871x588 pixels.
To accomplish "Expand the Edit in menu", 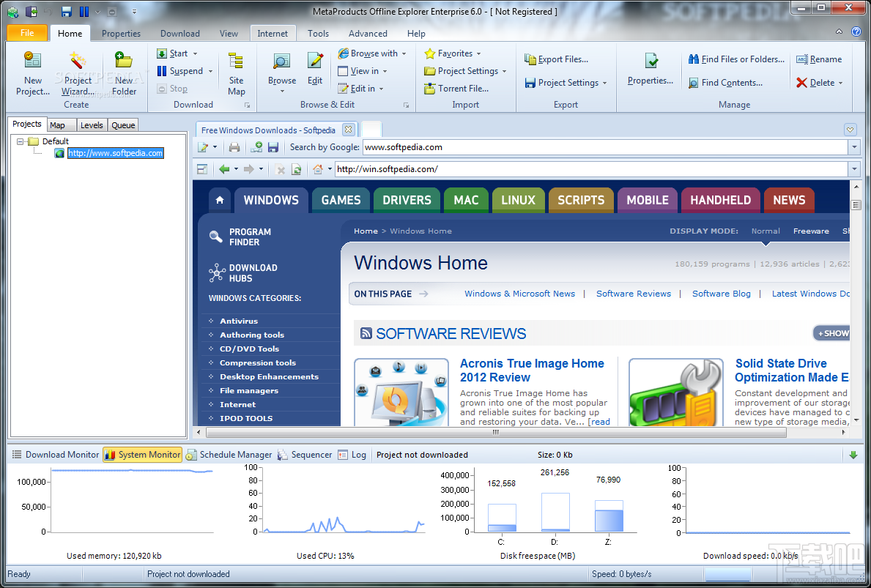I will [381, 89].
